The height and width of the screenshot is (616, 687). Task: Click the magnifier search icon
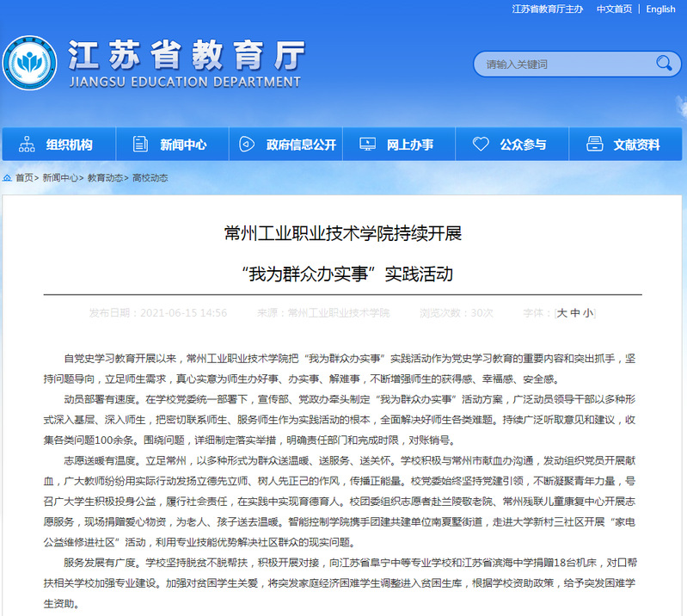pyautogui.click(x=664, y=64)
